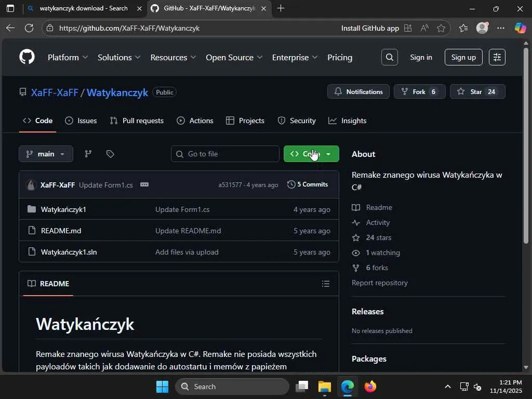Switch to Issues tab
Viewport: 532px width, 399px height.
81,121
